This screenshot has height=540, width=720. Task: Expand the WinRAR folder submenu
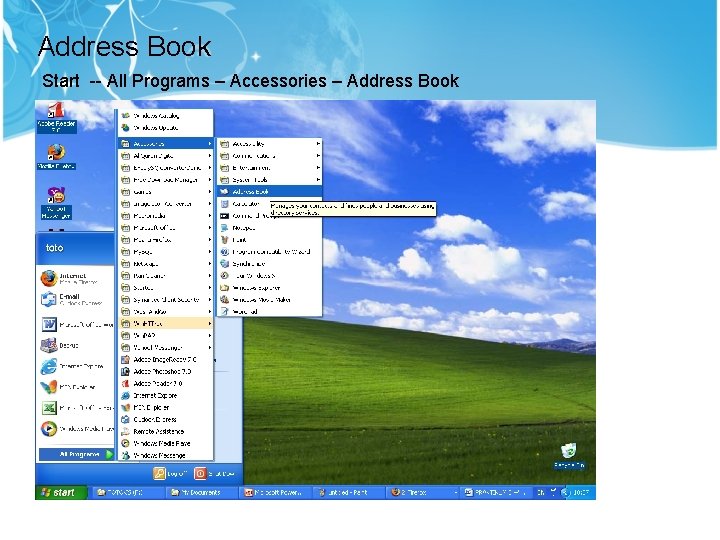click(x=165, y=336)
